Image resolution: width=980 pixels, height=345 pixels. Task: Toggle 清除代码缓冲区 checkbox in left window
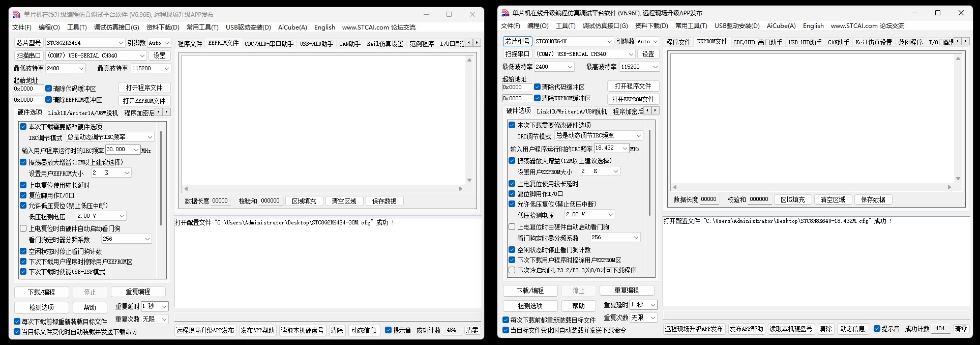point(48,88)
